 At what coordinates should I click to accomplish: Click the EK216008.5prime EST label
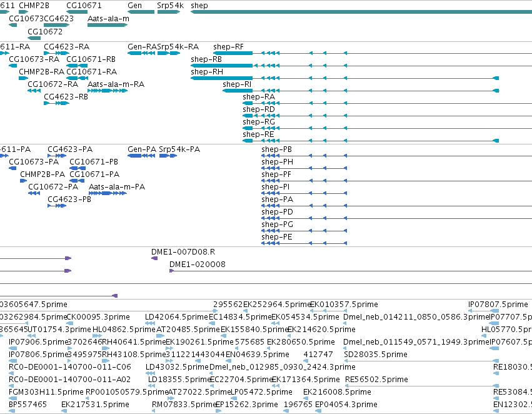pos(337,392)
